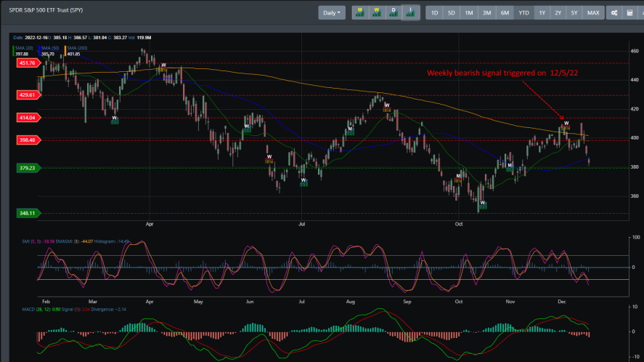Switch range to 1Y
This screenshot has height=362, width=644.
pyautogui.click(x=542, y=13)
